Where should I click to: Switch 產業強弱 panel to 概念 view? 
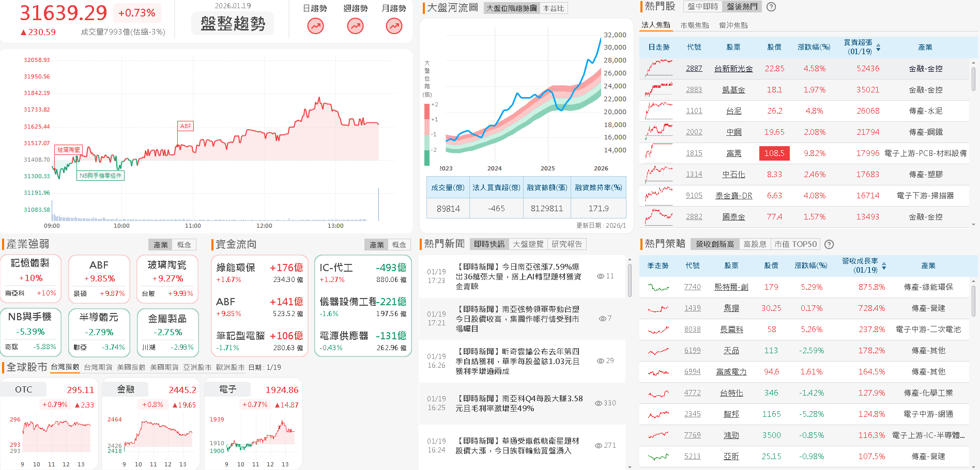(185, 244)
